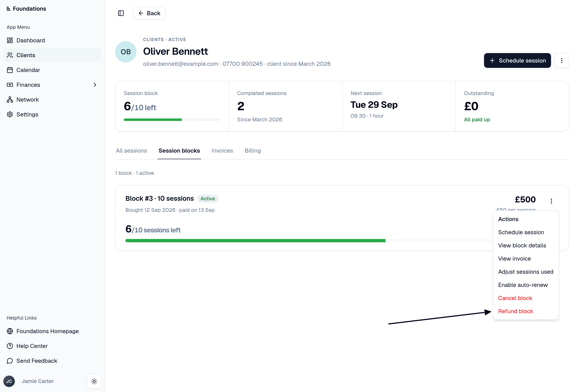Open the Dashboard grid icon
Viewport: 579px width, 392px height.
point(10,40)
